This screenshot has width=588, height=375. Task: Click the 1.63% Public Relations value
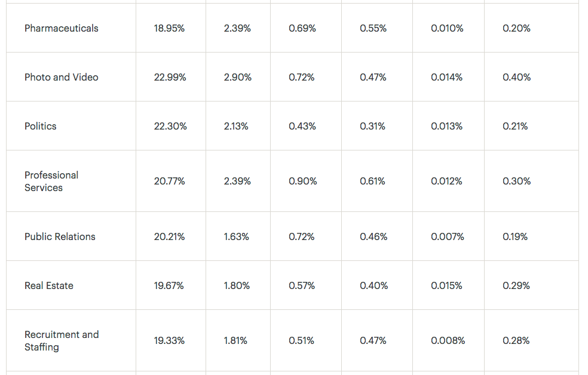coord(236,236)
